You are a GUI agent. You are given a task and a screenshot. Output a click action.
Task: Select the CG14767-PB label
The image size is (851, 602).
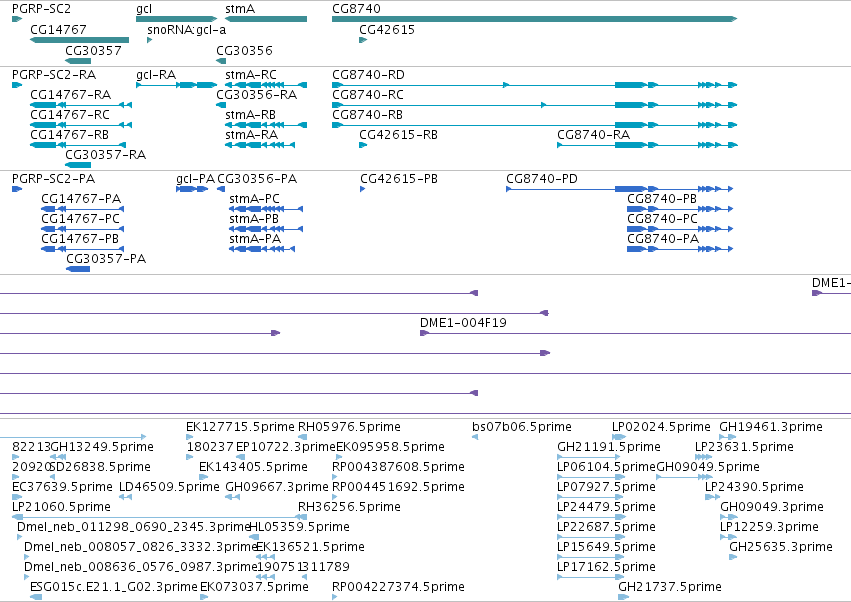pyautogui.click(x=80, y=239)
